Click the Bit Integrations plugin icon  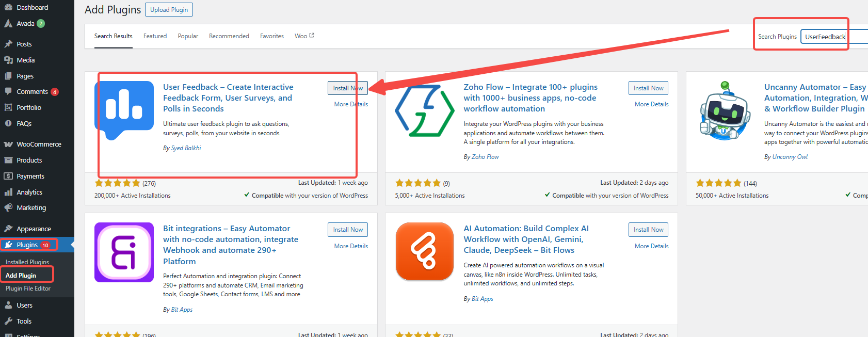(x=124, y=252)
